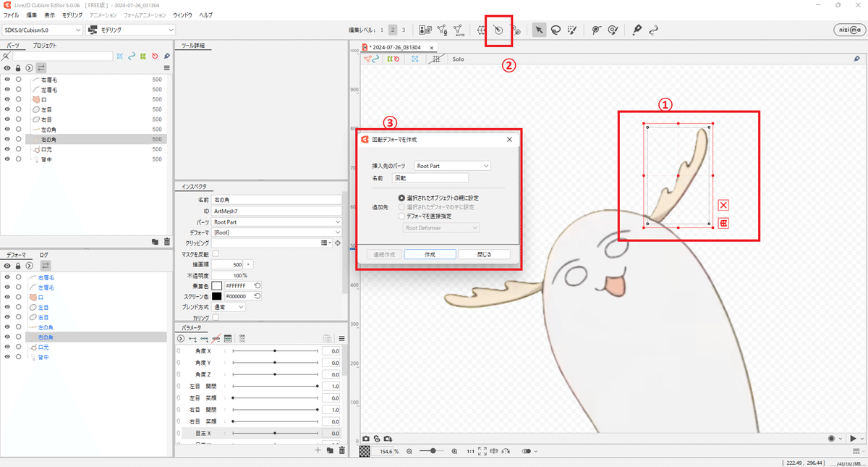The width and height of the screenshot is (868, 467).
Task: Select the Brush selection tool
Action: tap(572, 30)
